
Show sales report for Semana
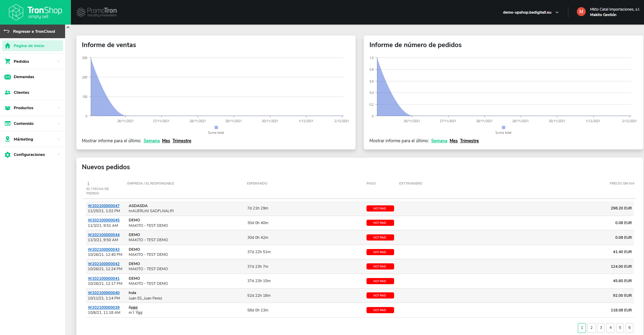[x=152, y=141]
